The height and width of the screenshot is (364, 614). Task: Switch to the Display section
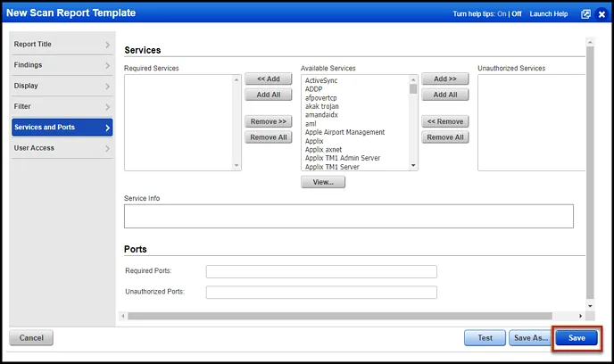coord(62,86)
